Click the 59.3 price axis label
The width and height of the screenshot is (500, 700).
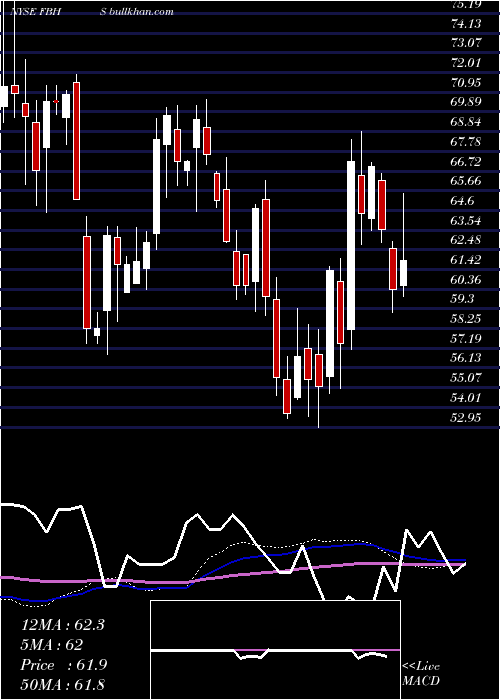coord(462,299)
